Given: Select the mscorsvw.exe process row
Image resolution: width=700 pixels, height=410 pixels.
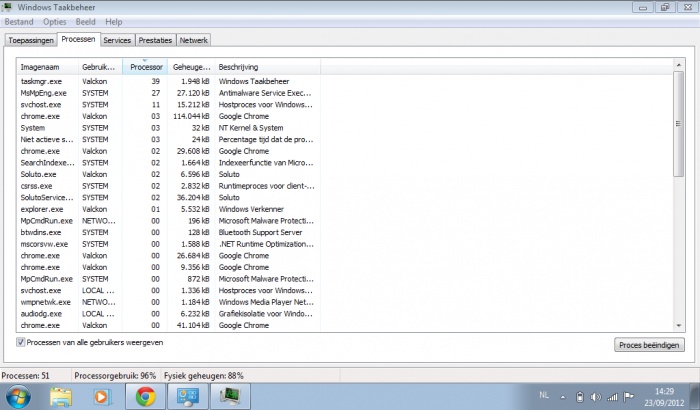Looking at the screenshot, I should 168,244.
